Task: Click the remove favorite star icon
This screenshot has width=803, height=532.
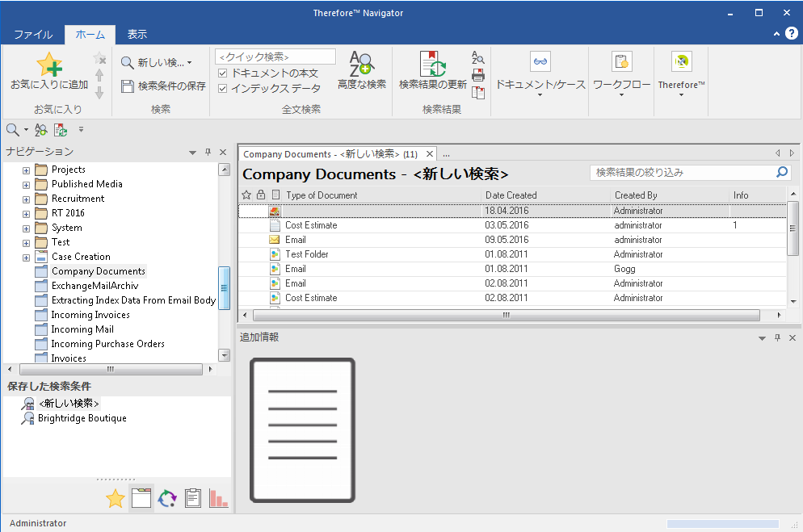Action: [100, 58]
